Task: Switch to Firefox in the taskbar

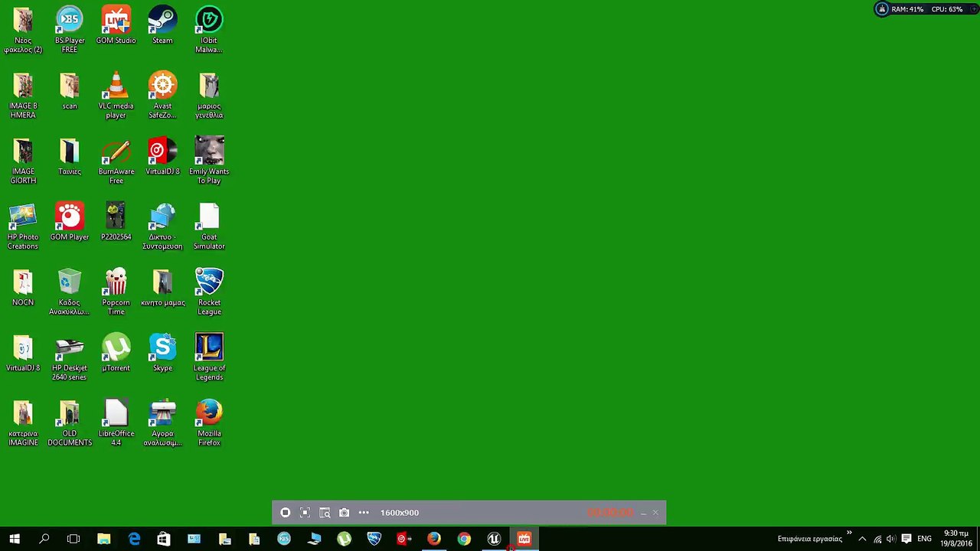Action: [x=434, y=539]
